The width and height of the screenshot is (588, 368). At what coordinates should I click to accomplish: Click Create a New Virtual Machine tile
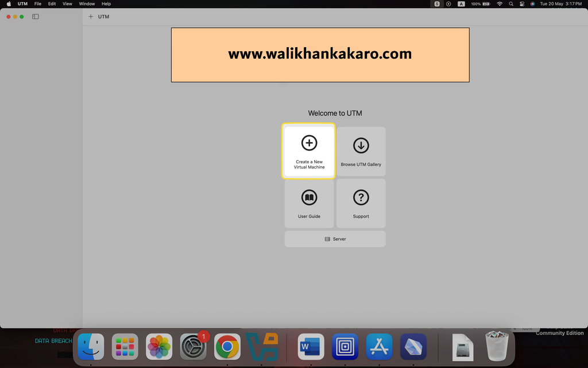(309, 151)
